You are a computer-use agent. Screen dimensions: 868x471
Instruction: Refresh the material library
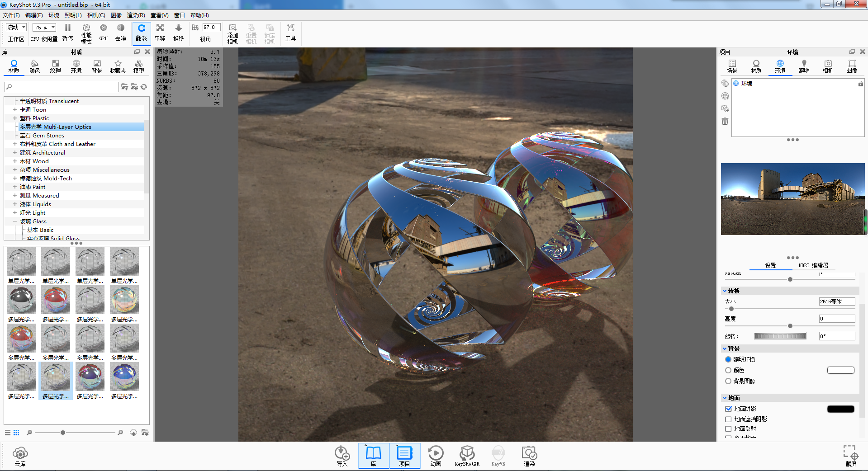pos(144,87)
